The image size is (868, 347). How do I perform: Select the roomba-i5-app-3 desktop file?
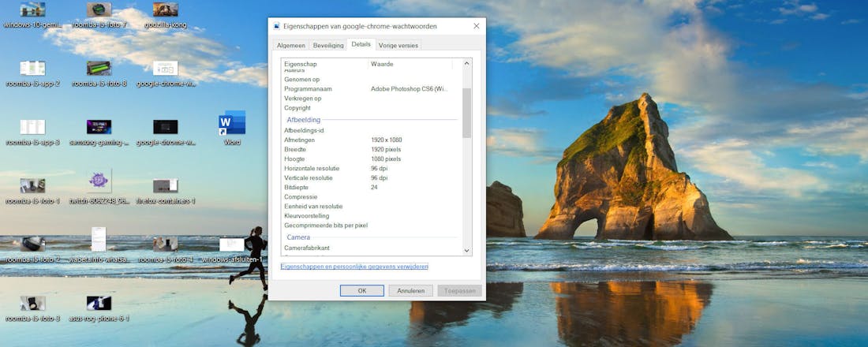pos(32,132)
